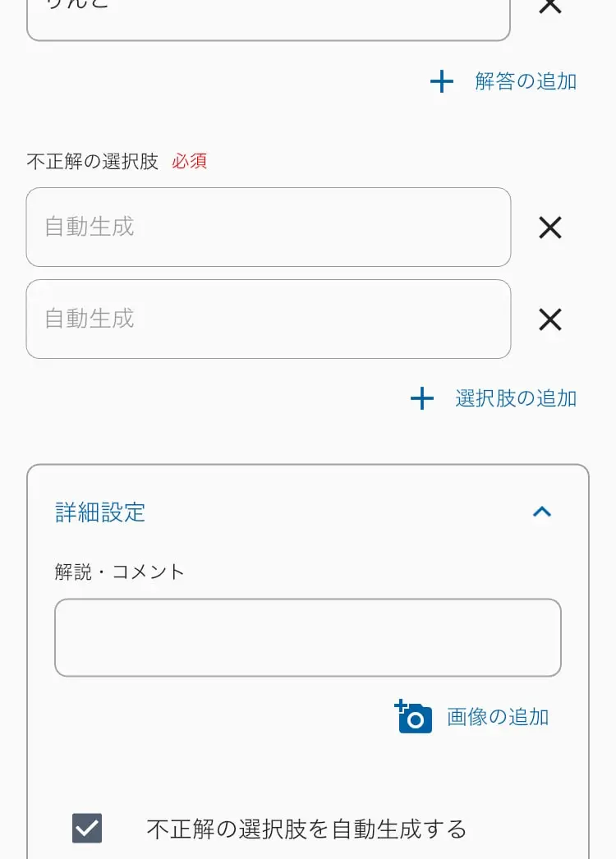This screenshot has width=616, height=859.
Task: Delete the りんご answer with X icon
Action: tap(550, 6)
